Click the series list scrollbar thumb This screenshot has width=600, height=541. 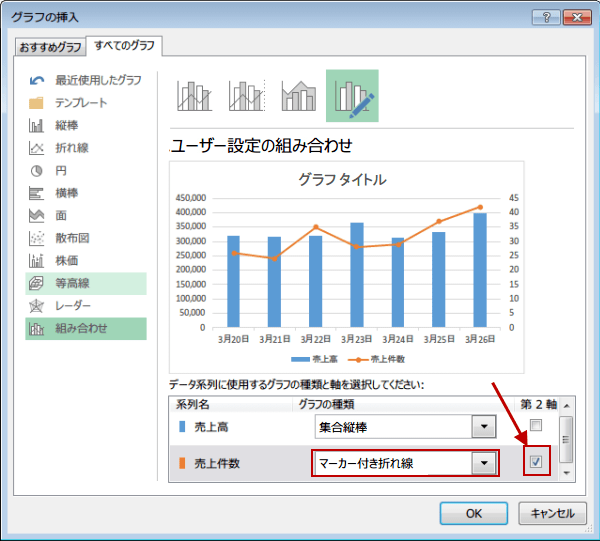pos(566,439)
